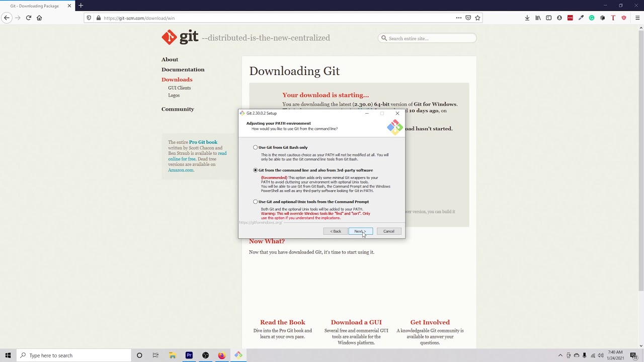644x362 pixels.
Task: Open Documentation in site sidebar
Action: click(x=183, y=69)
